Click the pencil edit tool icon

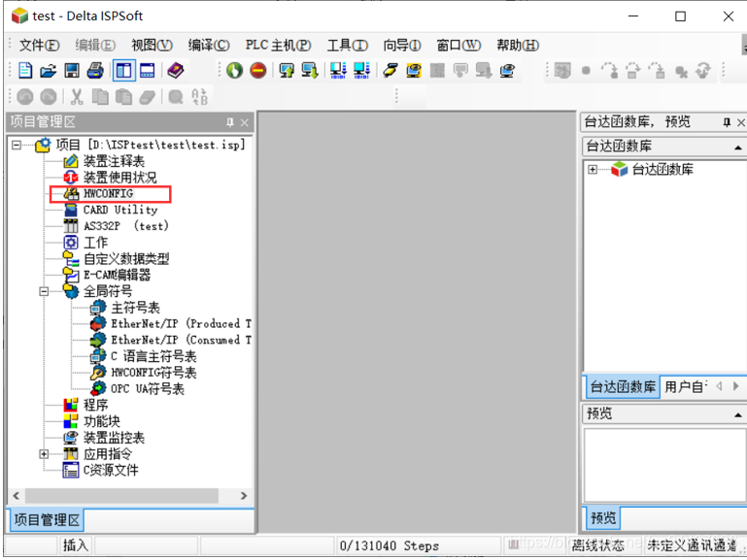click(x=390, y=71)
